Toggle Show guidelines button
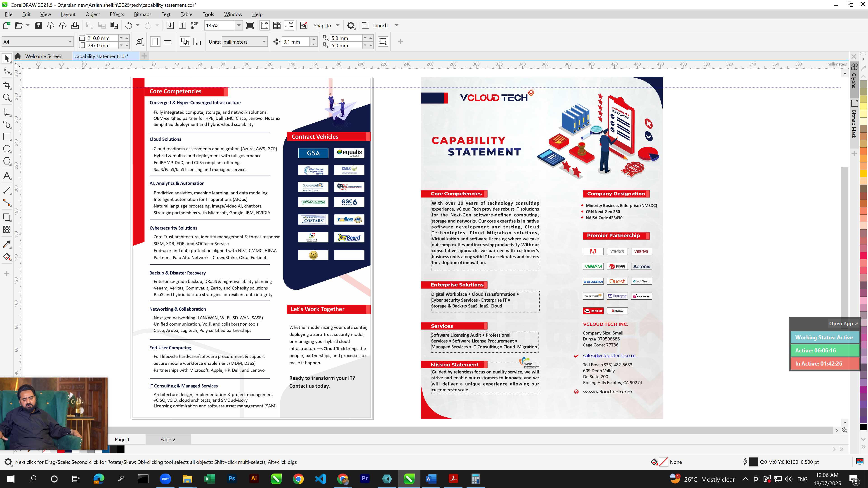This screenshot has height=488, width=868. (x=289, y=25)
